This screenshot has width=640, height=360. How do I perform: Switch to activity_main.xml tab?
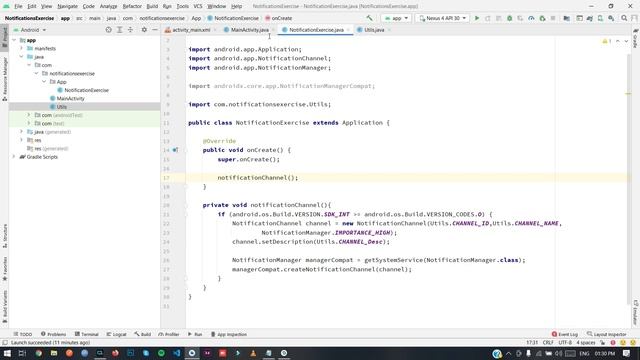tap(191, 30)
